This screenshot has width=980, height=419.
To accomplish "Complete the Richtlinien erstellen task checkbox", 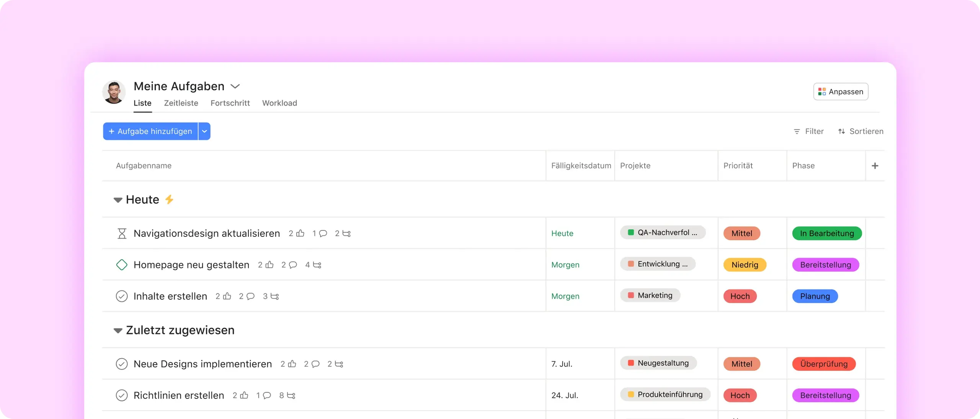I will click(122, 395).
